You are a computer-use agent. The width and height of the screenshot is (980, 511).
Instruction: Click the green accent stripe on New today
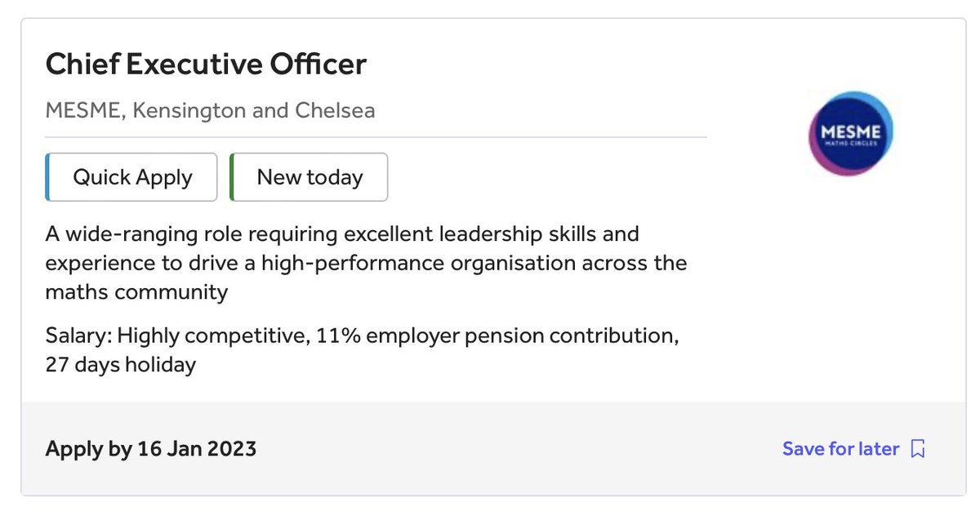[x=232, y=177]
